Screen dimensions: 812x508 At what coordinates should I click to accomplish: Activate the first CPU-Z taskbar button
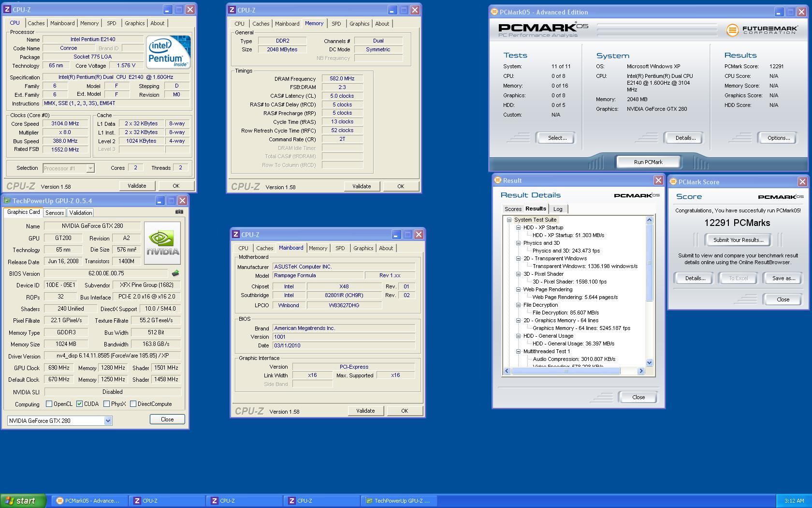(167, 501)
